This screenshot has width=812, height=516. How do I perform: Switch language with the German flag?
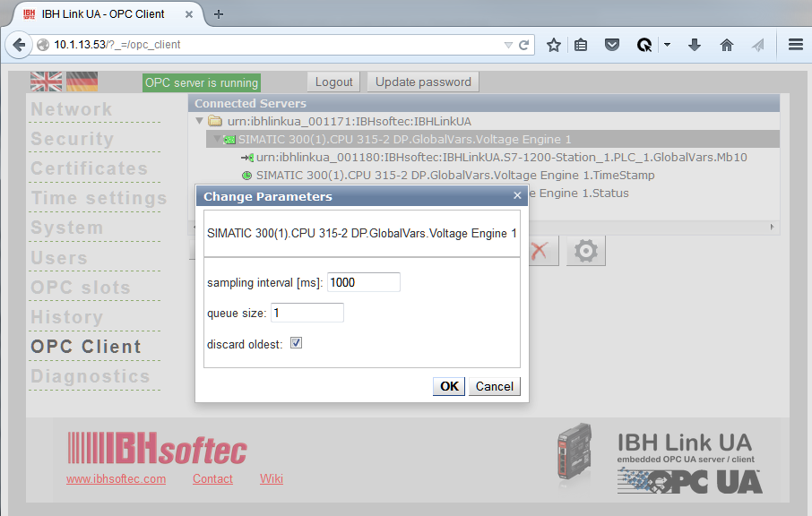click(82, 82)
